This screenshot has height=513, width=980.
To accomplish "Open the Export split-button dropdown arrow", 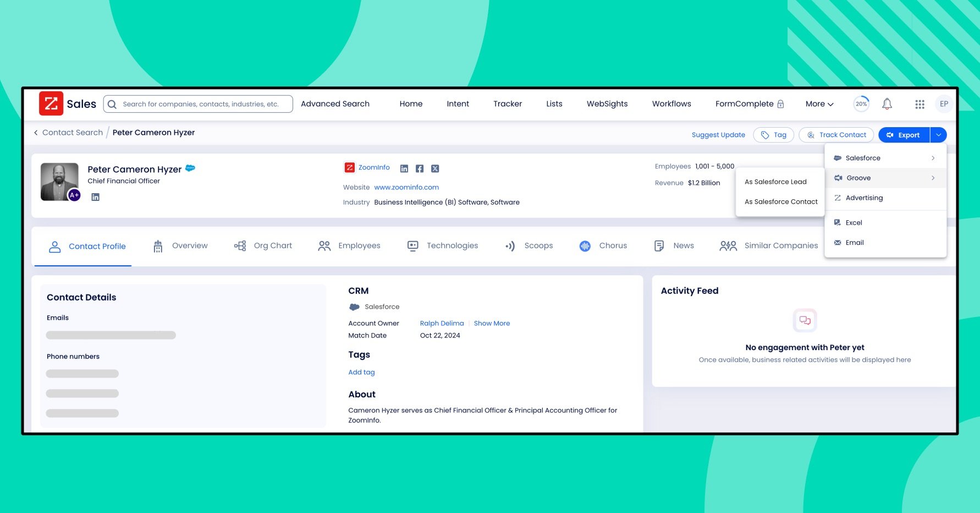I will (938, 134).
